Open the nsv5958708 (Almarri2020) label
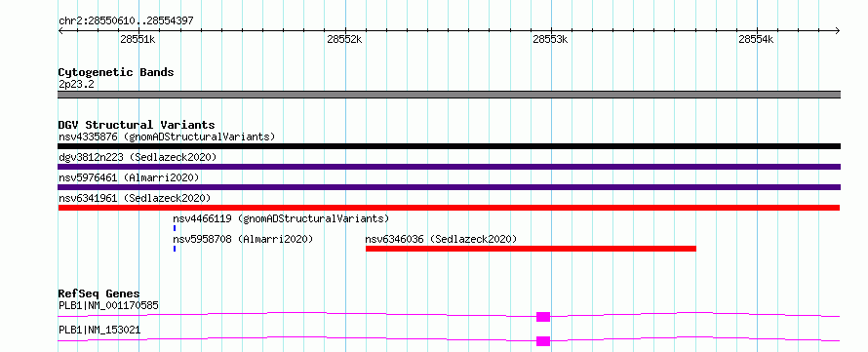 coord(243,239)
